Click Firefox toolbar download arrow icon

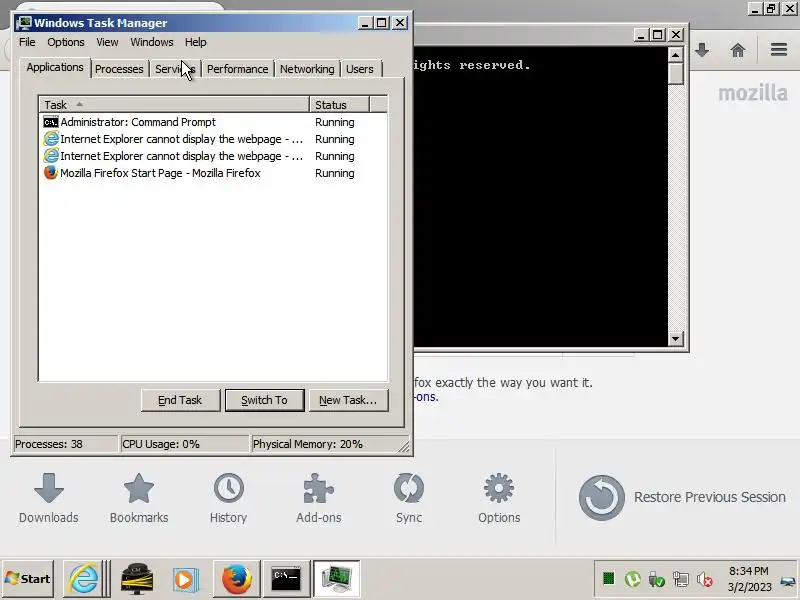pos(702,50)
